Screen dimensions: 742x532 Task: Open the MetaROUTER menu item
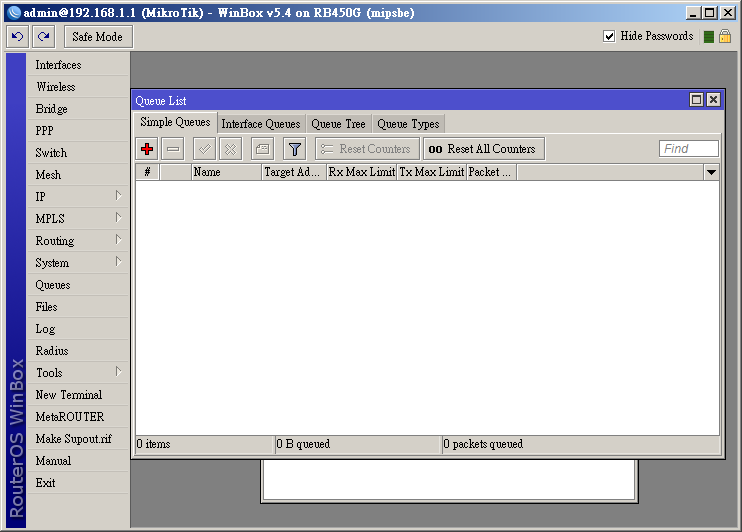tap(78, 417)
